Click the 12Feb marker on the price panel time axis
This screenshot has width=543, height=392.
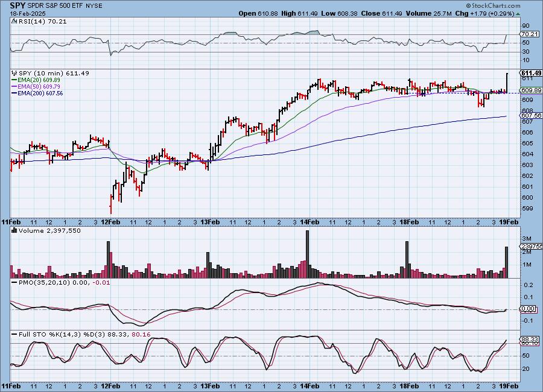(110, 222)
